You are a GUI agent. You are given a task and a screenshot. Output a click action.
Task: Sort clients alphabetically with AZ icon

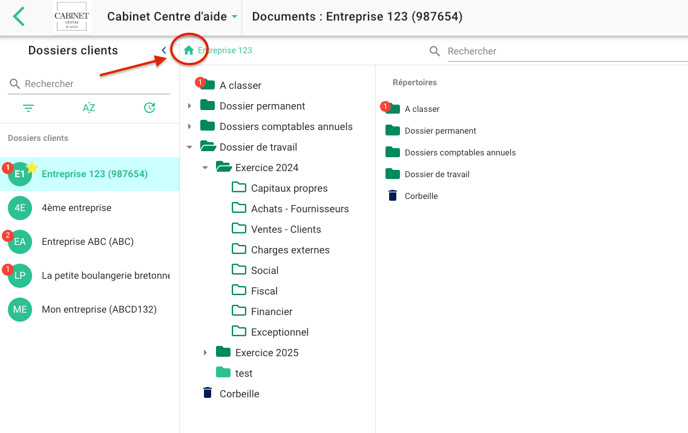89,108
